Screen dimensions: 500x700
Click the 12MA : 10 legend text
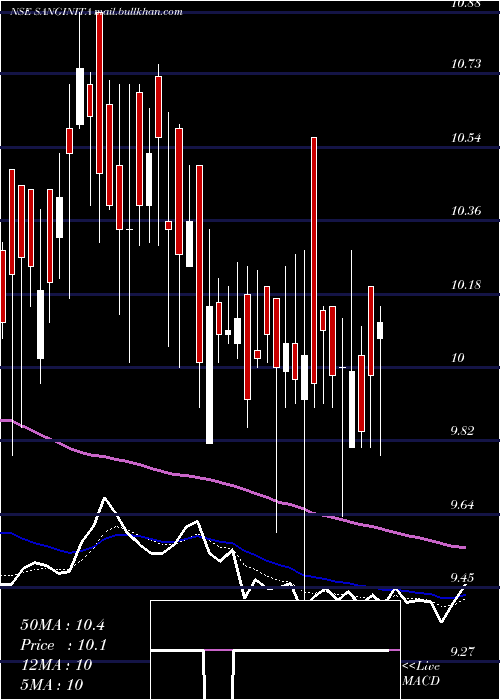point(56,665)
